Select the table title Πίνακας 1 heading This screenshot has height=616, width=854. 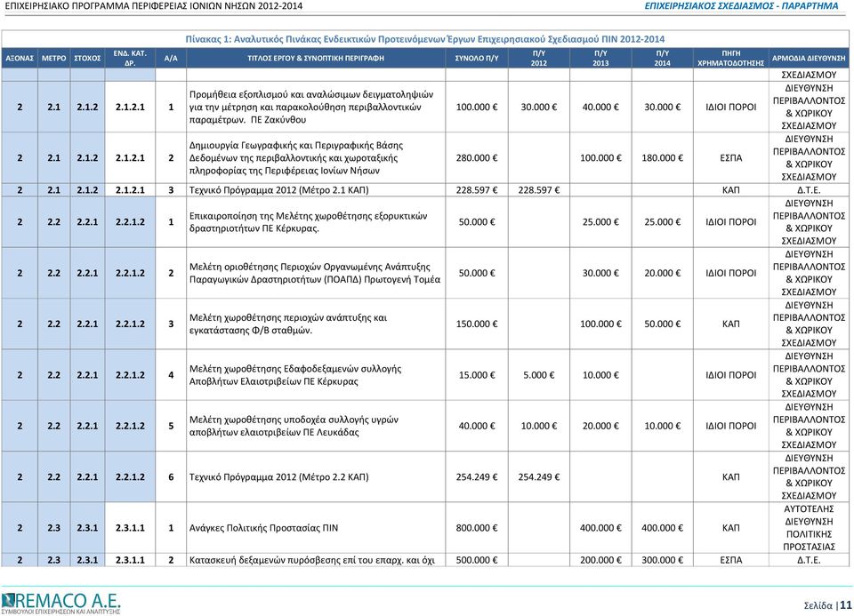pyautogui.click(x=425, y=39)
